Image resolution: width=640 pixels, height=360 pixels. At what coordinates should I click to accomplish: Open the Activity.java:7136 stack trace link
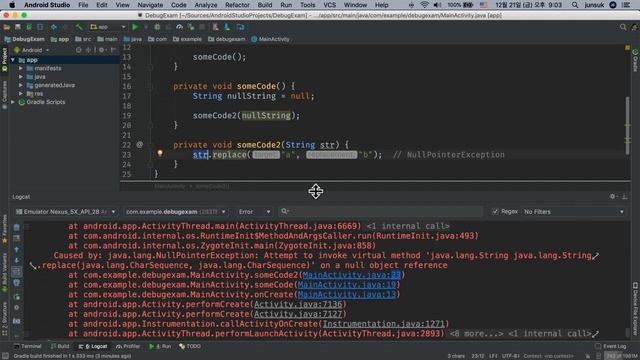click(298, 304)
